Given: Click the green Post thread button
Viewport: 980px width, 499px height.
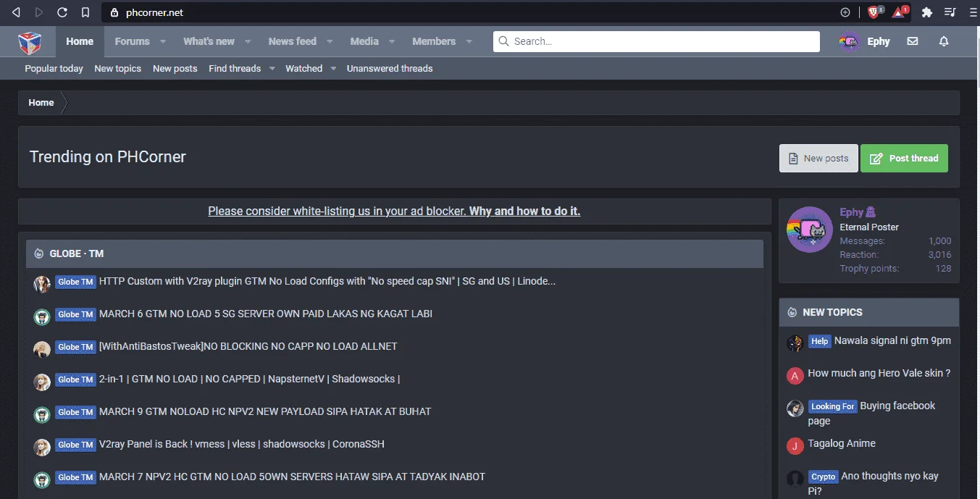Looking at the screenshot, I should [x=904, y=158].
